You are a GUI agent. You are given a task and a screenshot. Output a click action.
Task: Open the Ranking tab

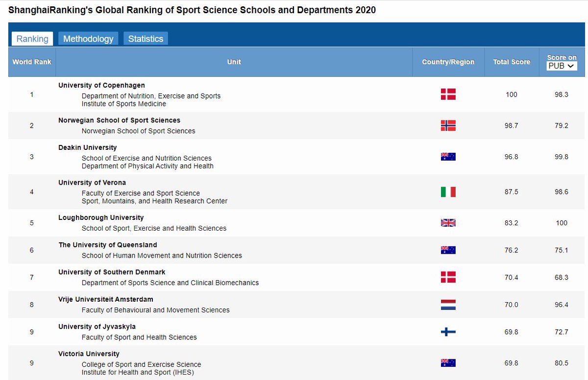(x=32, y=39)
